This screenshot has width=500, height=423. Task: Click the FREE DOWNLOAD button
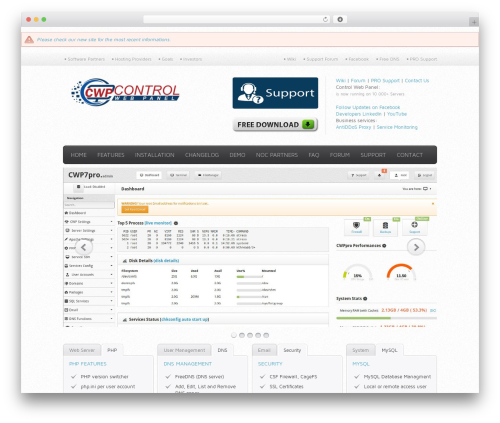click(275, 124)
